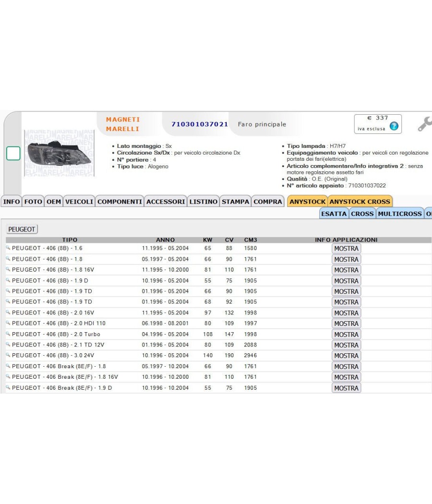Click magnifier icon for 2.0 HDI 110

click(8, 323)
